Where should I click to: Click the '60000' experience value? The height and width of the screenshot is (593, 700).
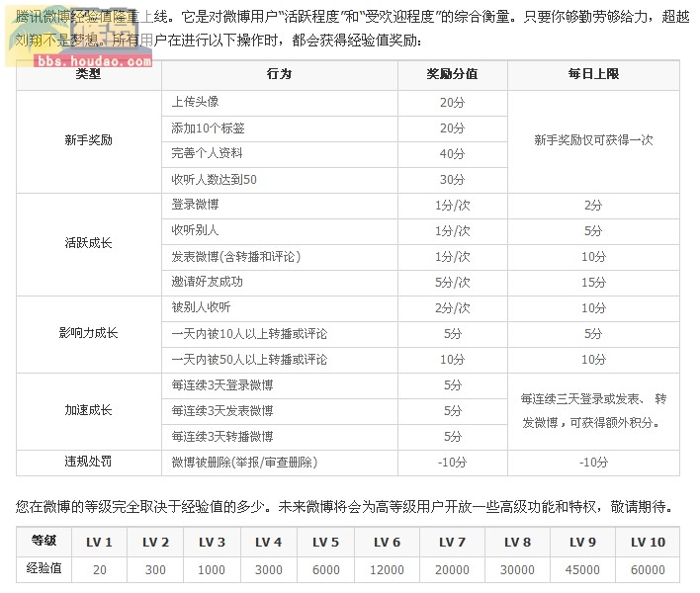click(x=648, y=570)
